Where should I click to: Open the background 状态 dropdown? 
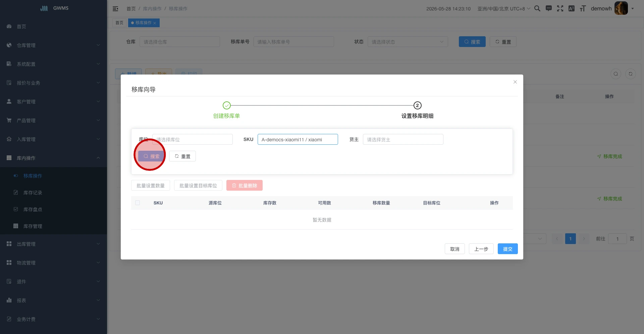click(408, 42)
